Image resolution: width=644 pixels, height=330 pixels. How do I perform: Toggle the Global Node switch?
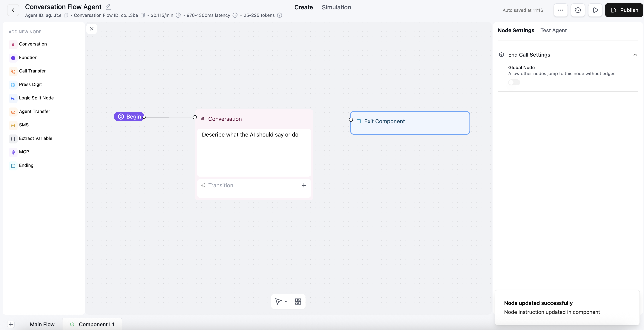[x=514, y=82]
